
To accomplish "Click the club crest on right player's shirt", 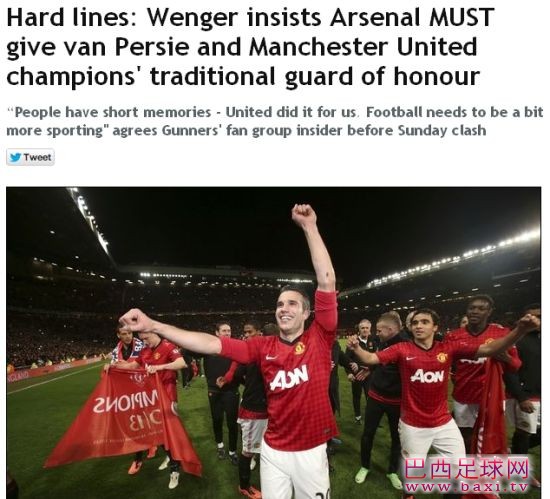I will pos(442,357).
